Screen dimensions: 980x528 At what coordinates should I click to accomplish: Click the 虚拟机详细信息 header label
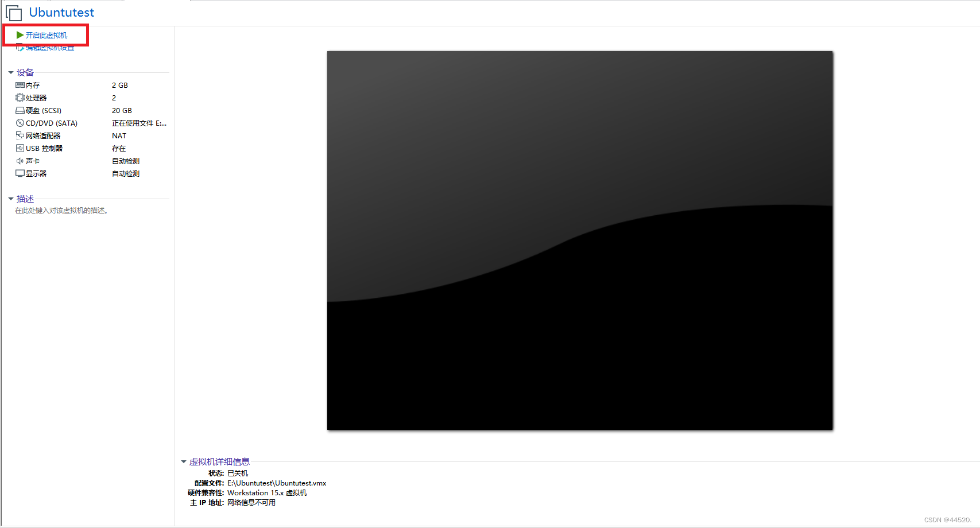click(x=219, y=462)
